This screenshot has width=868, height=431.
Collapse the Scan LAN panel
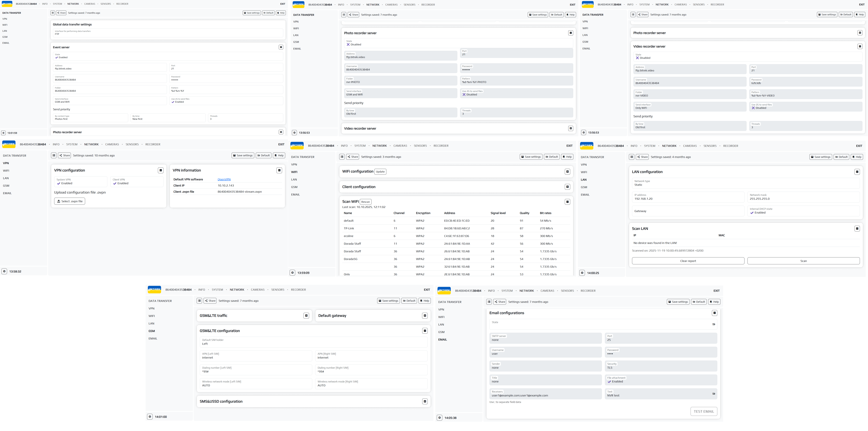(x=857, y=229)
